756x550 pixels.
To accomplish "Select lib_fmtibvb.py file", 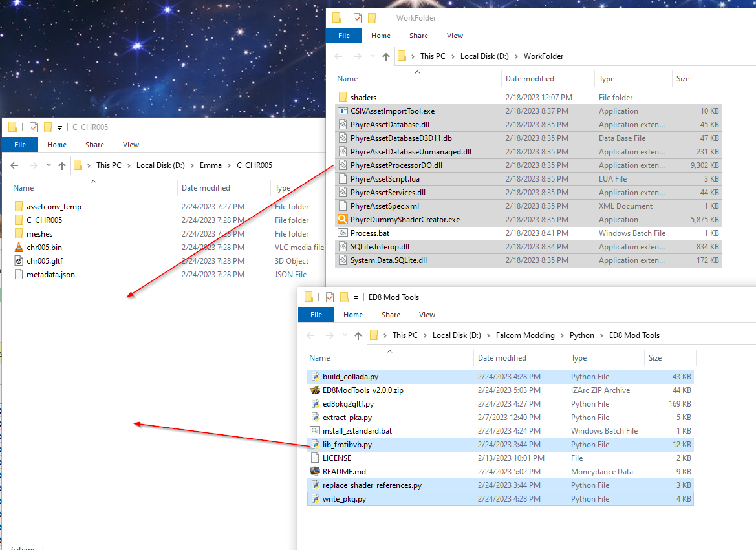I will 500,445.
